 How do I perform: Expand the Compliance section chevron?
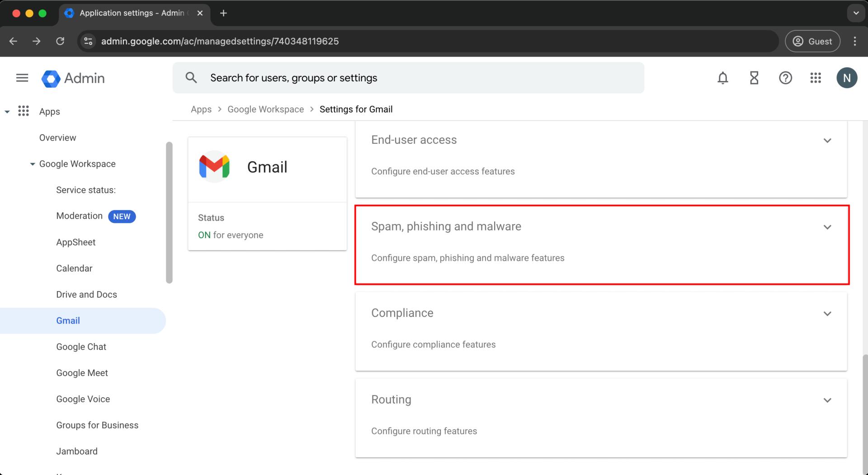(x=827, y=314)
